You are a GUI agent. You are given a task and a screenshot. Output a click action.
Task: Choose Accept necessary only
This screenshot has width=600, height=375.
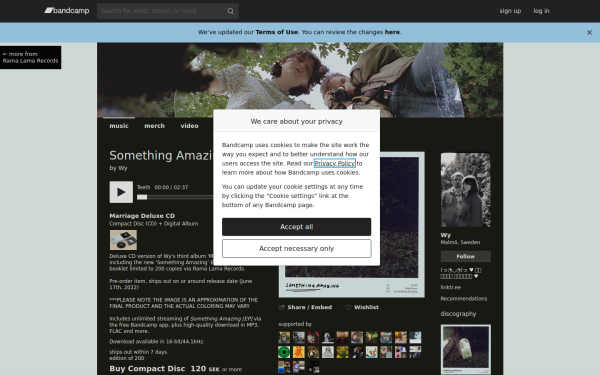tap(297, 249)
